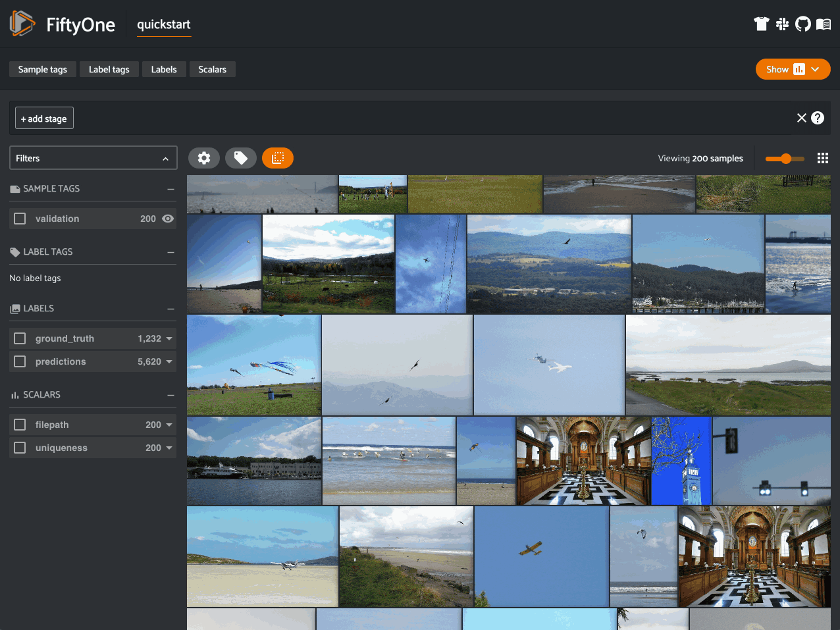Image resolution: width=840 pixels, height=630 pixels.
Task: Enable the predictions labels checkbox
Action: pyautogui.click(x=20, y=361)
